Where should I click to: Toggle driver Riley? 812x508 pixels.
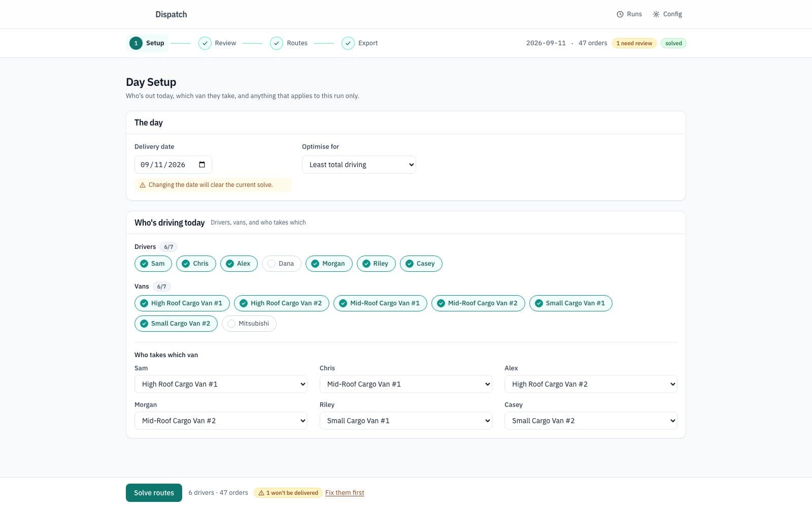click(x=376, y=264)
